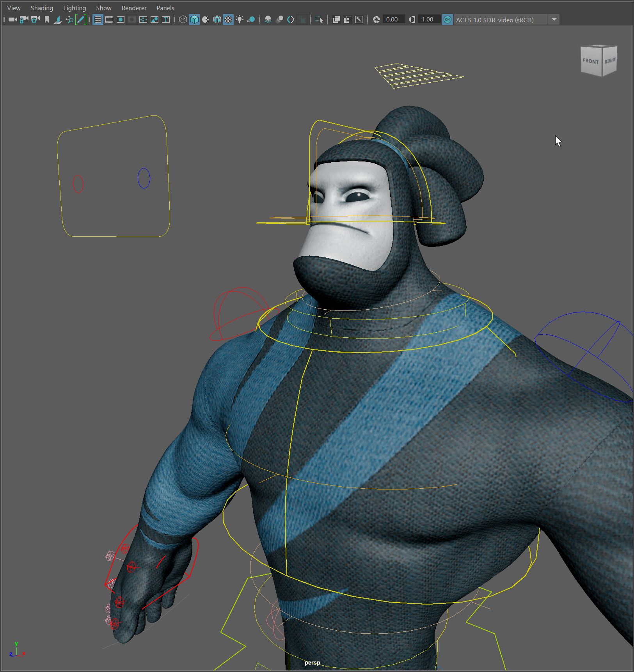This screenshot has width=634, height=672.
Task: Click the Exposure reset icon
Action: [x=376, y=20]
